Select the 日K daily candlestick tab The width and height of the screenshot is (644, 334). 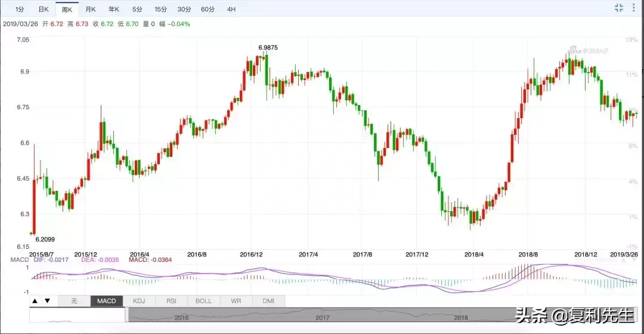pos(43,10)
